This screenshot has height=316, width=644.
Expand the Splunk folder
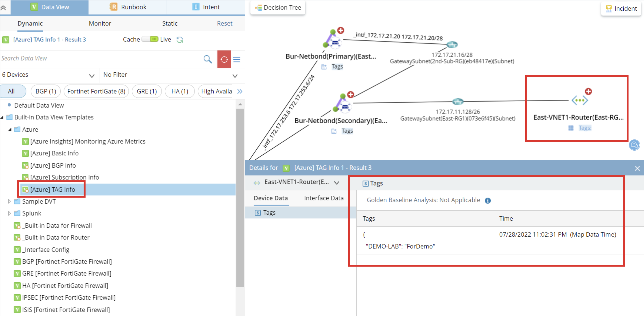[x=9, y=213]
